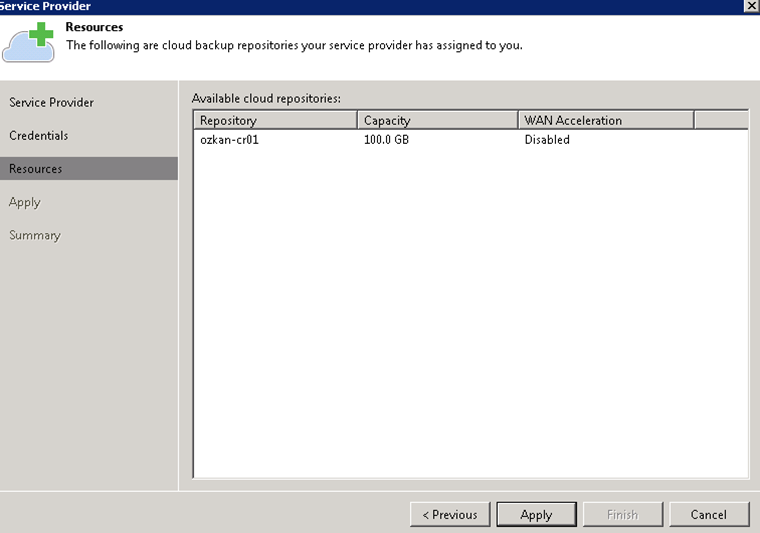Click the greyed-out Finish button
760x533 pixels.
(623, 515)
